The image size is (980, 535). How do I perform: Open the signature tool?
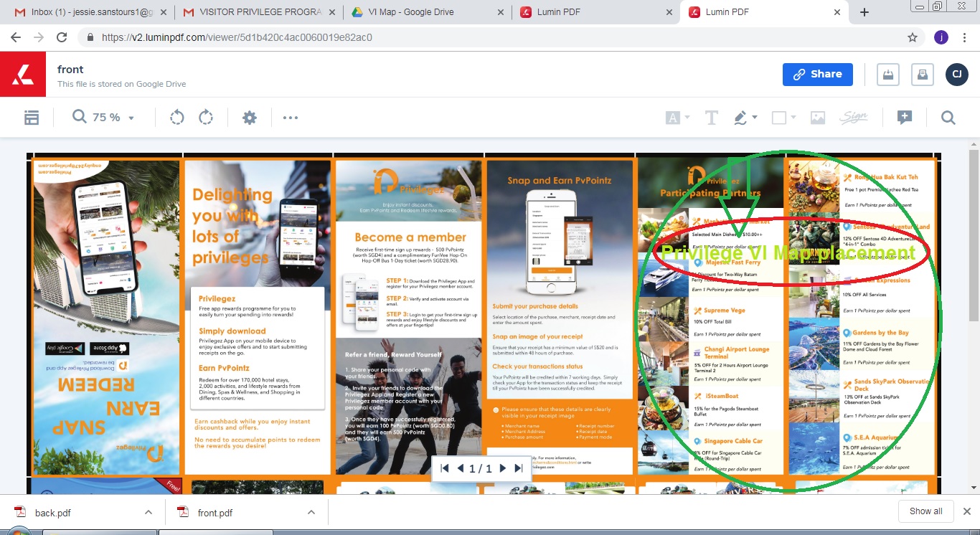tap(854, 118)
